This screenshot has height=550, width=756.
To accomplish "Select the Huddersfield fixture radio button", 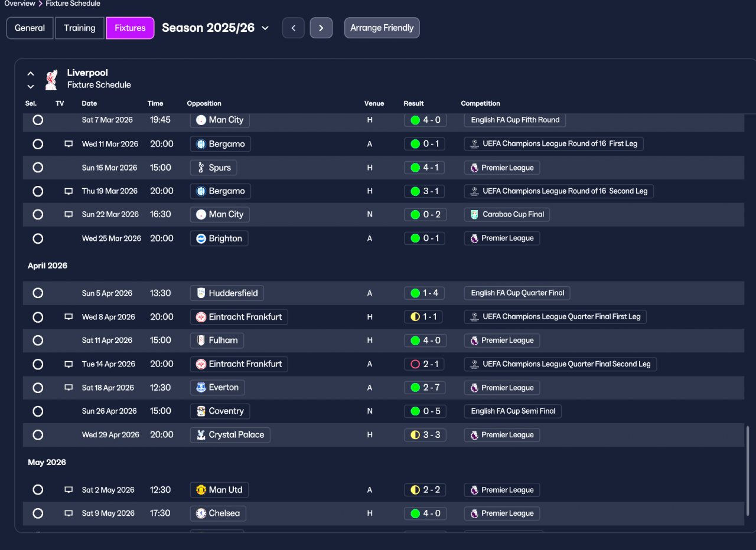I will (38, 293).
